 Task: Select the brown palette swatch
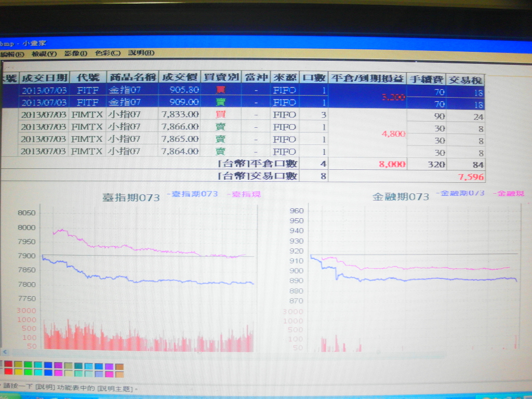[119, 366]
